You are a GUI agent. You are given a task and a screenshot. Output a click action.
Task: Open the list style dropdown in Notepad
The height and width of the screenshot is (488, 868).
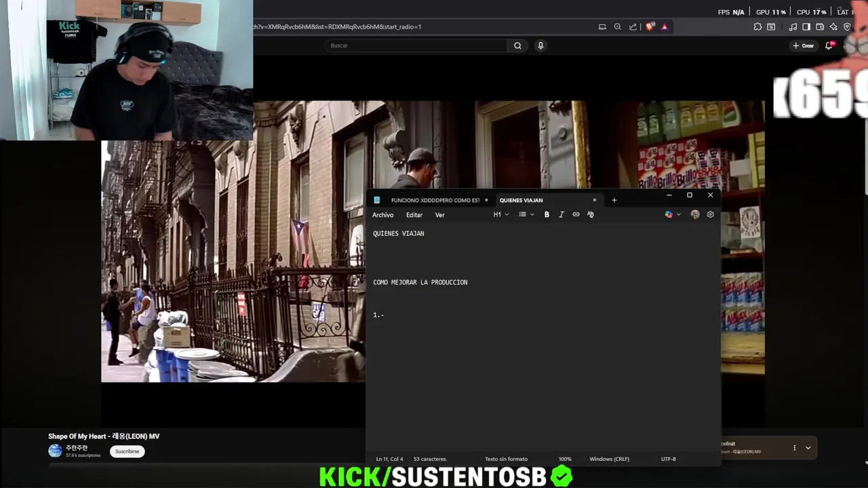(x=526, y=215)
